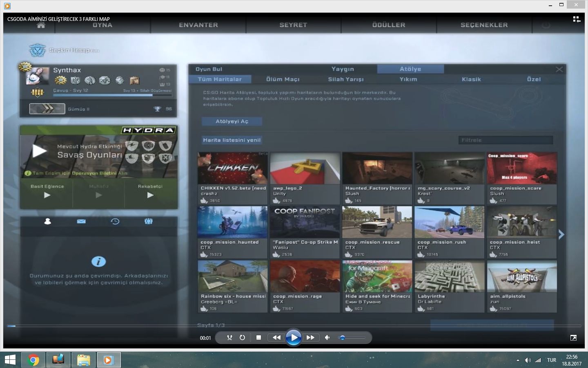Image resolution: width=588 pixels, height=368 pixels.
Task: Open the recent players clock icon
Action: [115, 221]
